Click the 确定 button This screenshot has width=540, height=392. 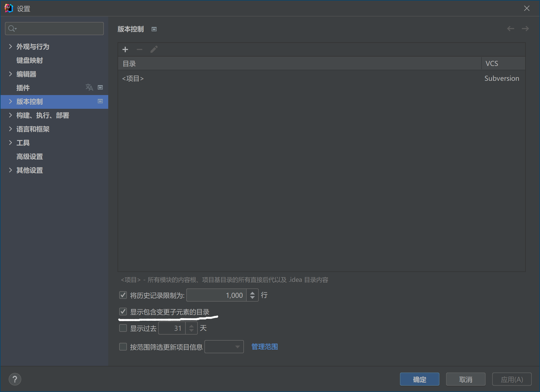point(419,379)
